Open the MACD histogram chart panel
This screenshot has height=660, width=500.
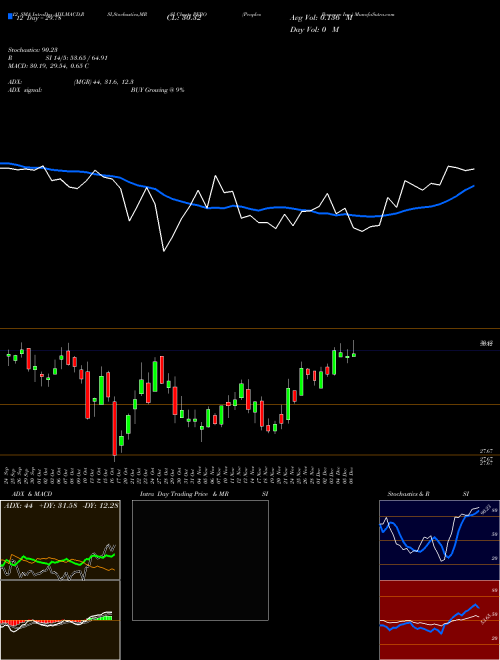pyautogui.click(x=60, y=620)
